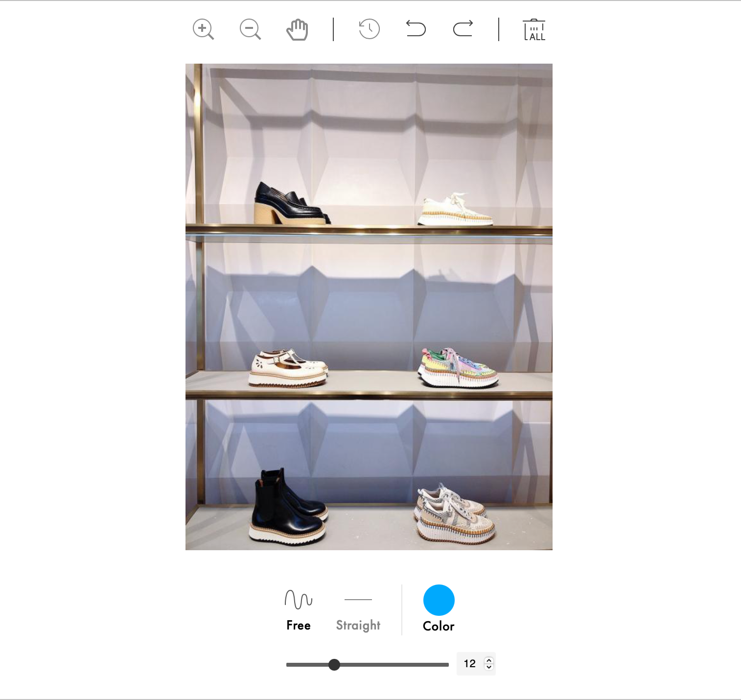The width and height of the screenshot is (741, 700).
Task: Select the straight line icon
Action: point(358,599)
